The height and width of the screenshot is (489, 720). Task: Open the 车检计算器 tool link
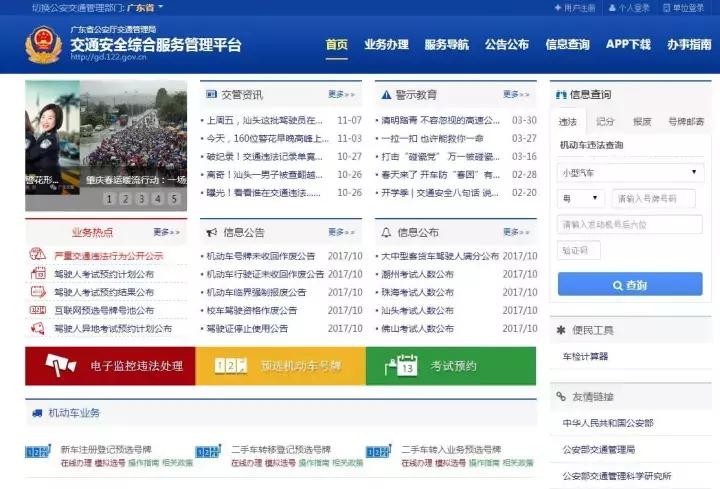(585, 356)
